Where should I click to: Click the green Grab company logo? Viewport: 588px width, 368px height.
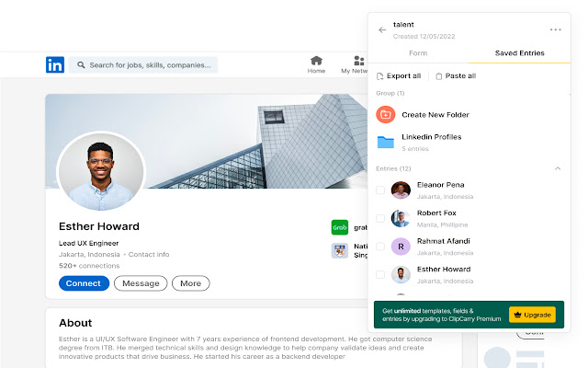pyautogui.click(x=340, y=227)
